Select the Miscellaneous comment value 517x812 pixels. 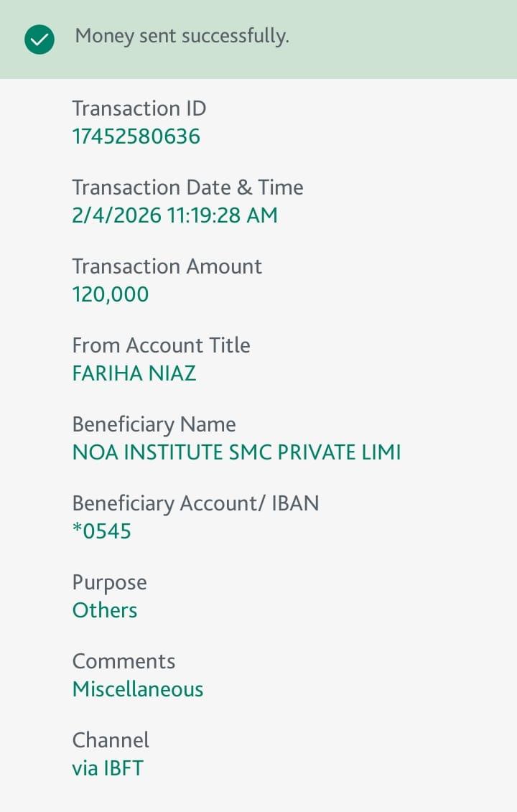coord(138,689)
